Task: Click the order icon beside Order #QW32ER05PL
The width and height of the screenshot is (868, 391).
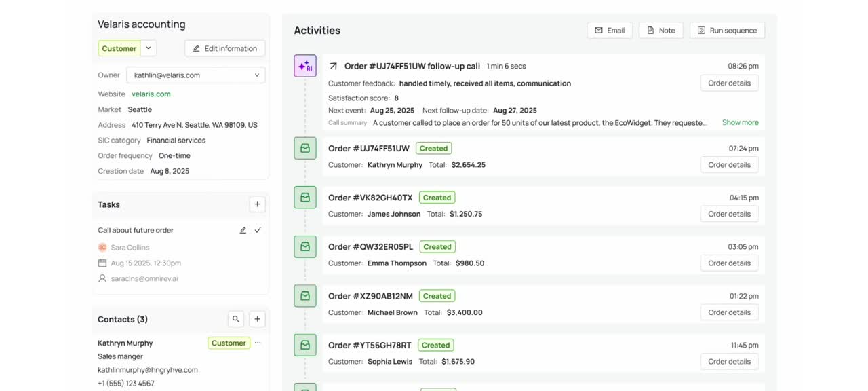Action: coord(305,246)
